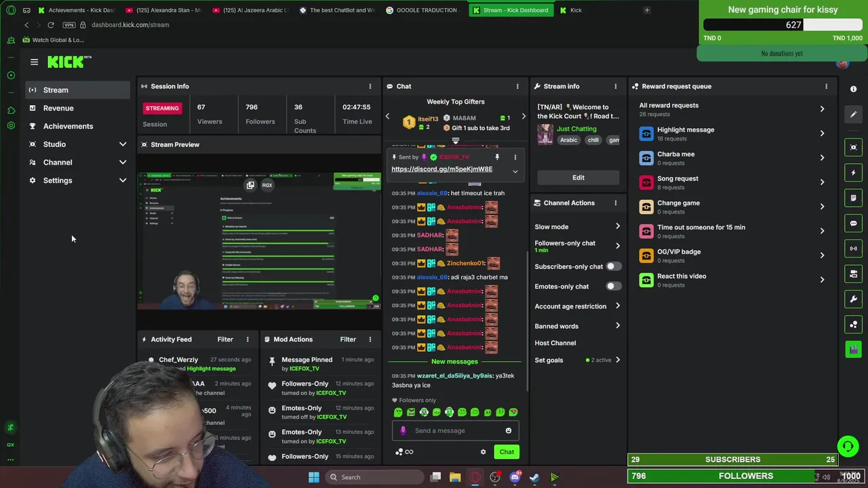Screen dimensions: 868x488
Task: Click chat bubble icon in right toolbar
Action: coord(853,223)
